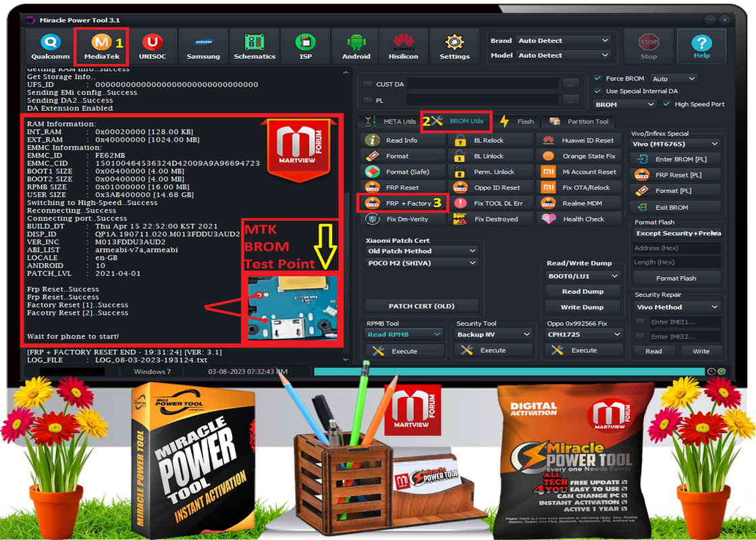The image size is (756, 540).
Task: Run Mi Account Reset
Action: tap(579, 171)
